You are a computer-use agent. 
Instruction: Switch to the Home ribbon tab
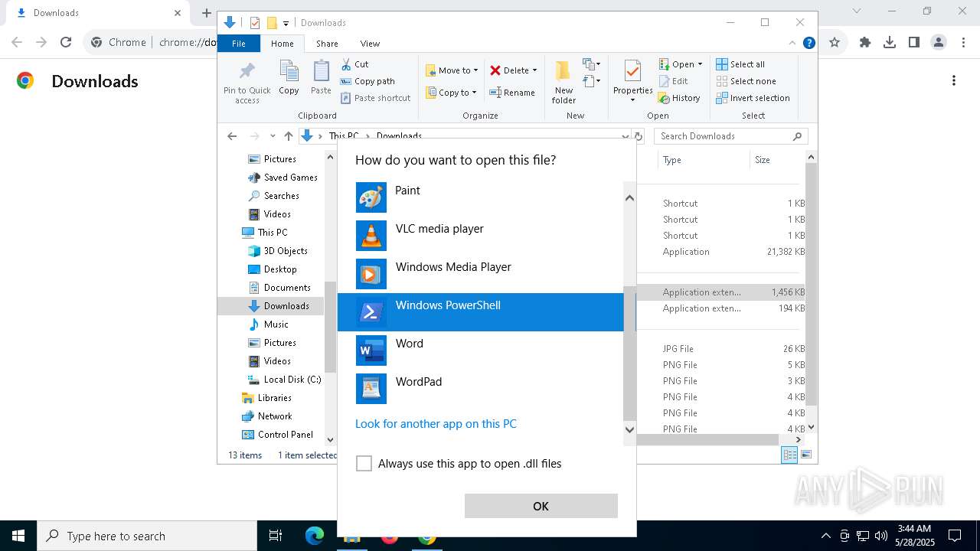coord(282,44)
